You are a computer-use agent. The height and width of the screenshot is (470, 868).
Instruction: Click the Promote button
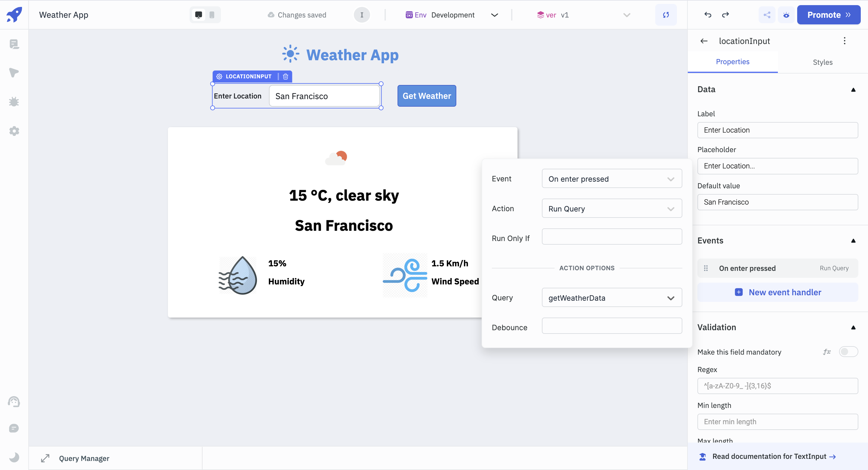point(829,15)
